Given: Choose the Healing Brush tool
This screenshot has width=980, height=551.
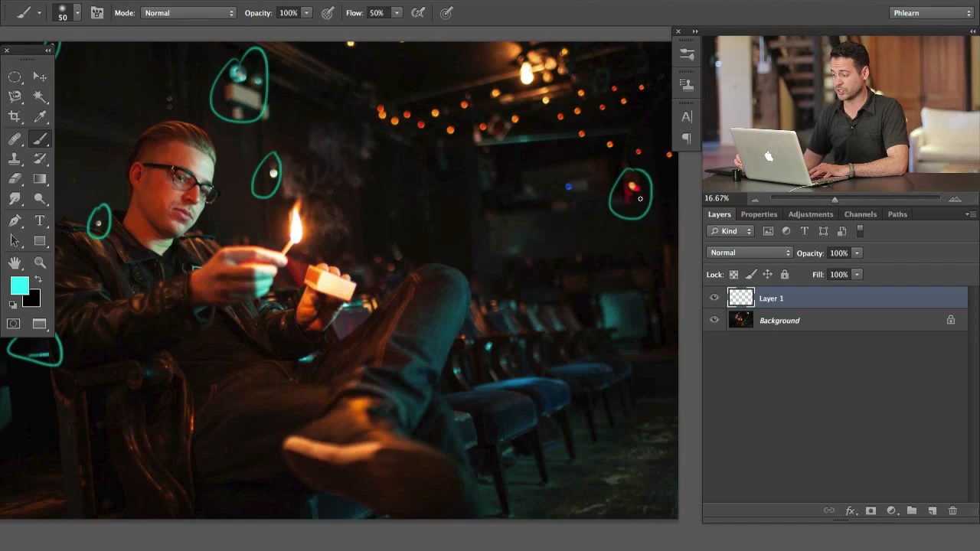Looking at the screenshot, I should [15, 139].
